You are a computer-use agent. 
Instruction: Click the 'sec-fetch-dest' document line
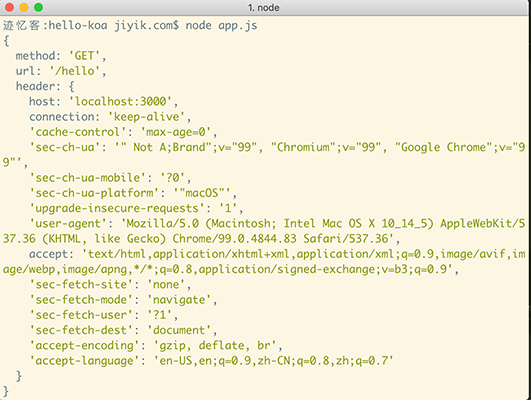pos(123,330)
